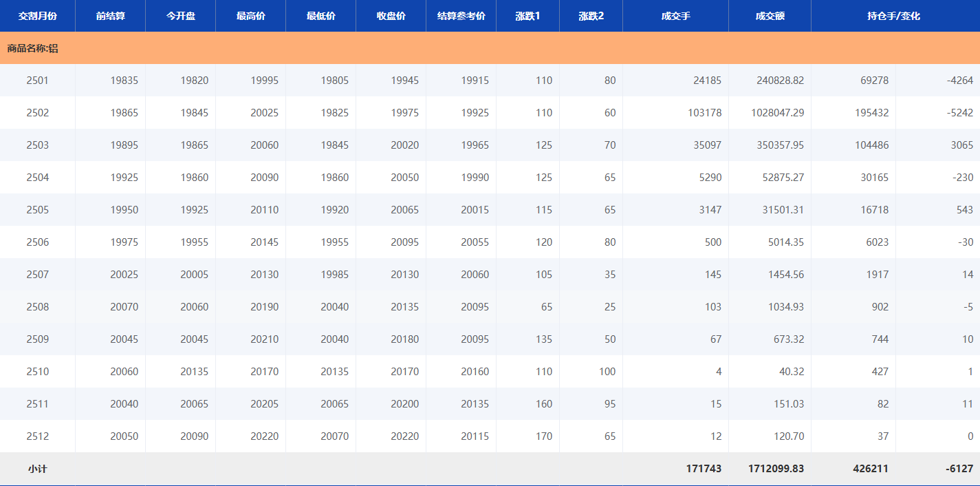Click contract month 2506 cell

(38, 242)
